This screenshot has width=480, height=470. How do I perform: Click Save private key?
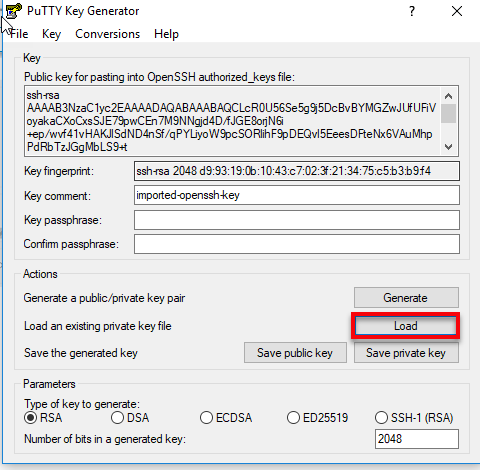click(x=406, y=353)
